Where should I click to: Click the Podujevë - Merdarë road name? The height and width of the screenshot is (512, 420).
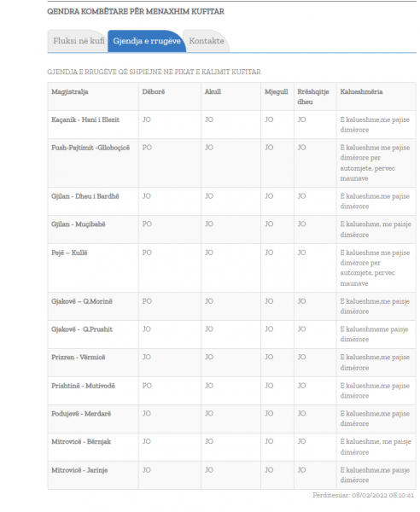point(81,414)
